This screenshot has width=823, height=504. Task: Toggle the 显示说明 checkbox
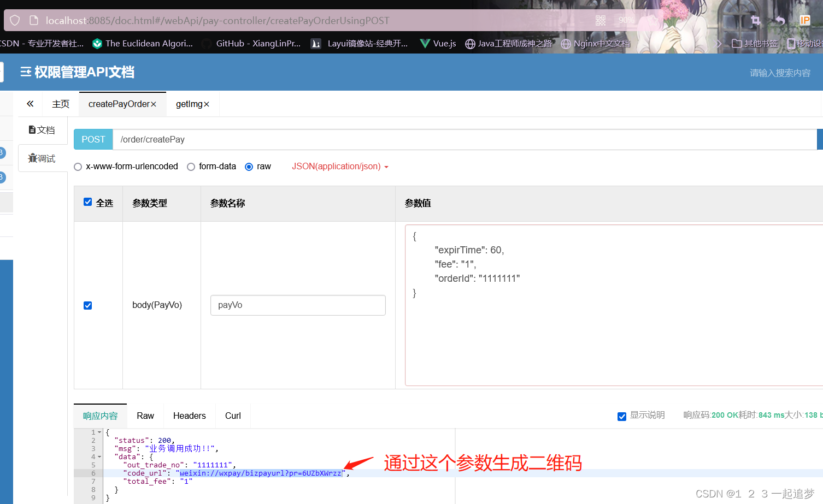622,416
